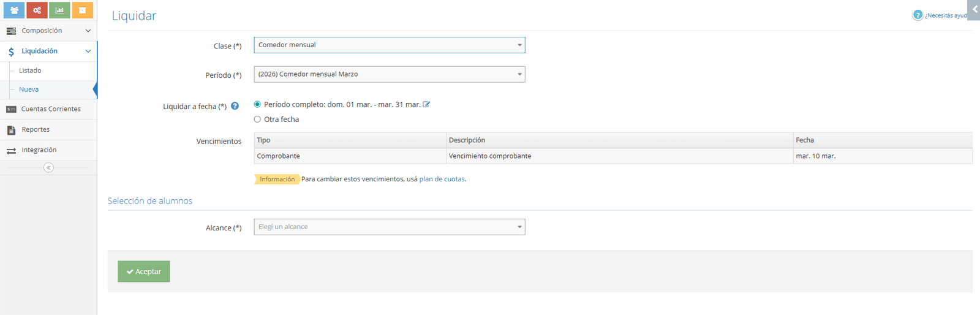Open the green bar chart icon
Screen dimensions: 980x315
(59, 10)
